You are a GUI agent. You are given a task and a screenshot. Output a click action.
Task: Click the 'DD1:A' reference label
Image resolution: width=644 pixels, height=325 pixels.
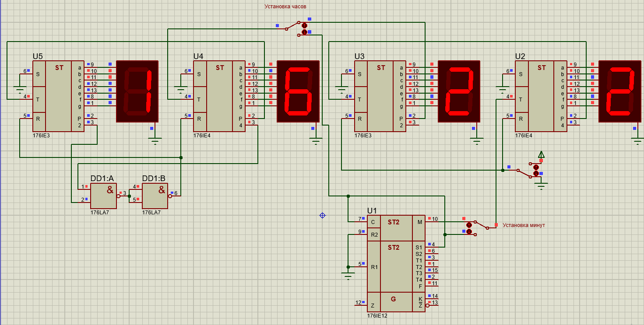click(x=102, y=178)
